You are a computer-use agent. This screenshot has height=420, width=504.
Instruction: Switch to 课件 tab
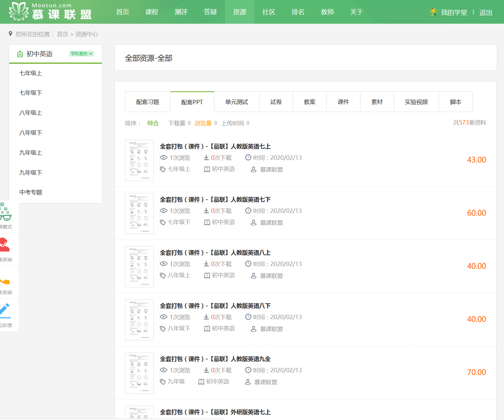tap(343, 102)
